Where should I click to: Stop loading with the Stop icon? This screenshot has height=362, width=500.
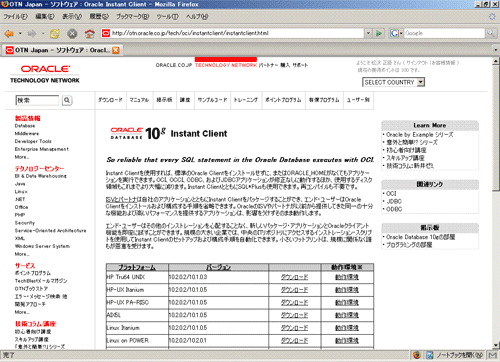[72, 33]
